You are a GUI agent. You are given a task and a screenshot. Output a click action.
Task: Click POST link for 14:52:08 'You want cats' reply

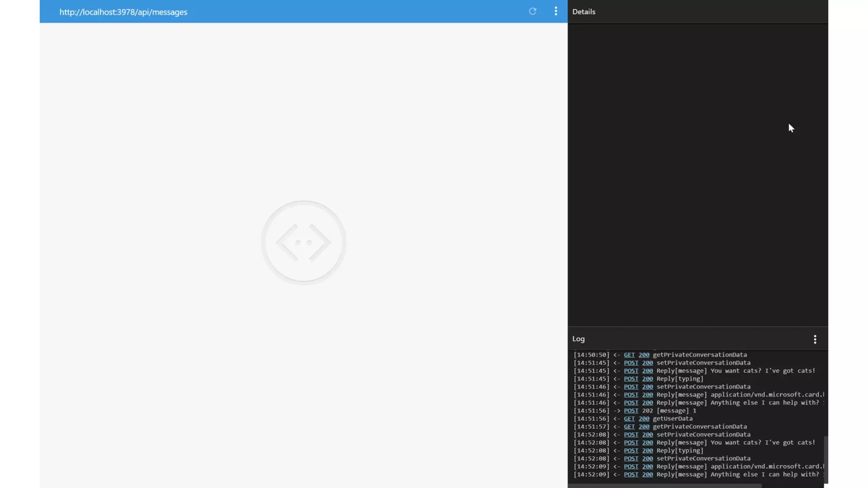pos(631,443)
